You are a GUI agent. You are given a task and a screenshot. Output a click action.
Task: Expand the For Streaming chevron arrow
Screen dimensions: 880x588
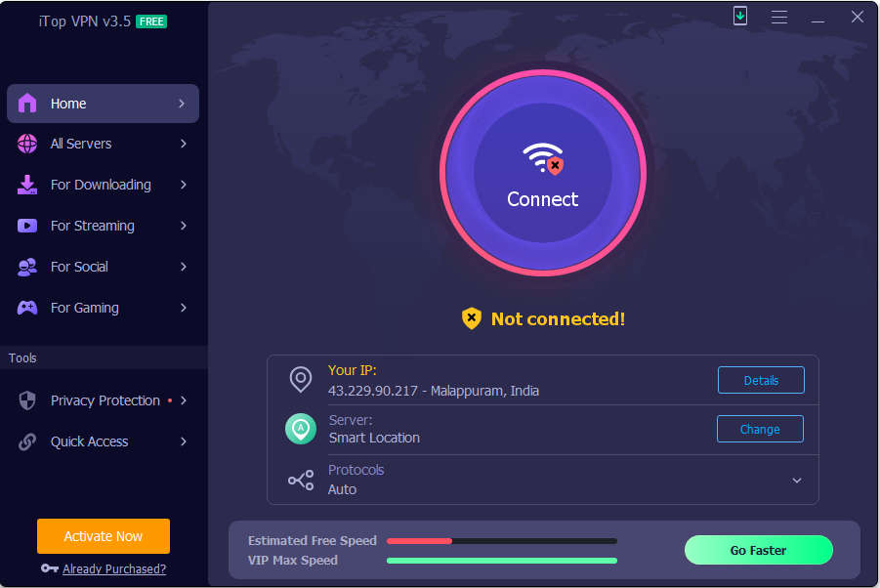click(x=184, y=226)
